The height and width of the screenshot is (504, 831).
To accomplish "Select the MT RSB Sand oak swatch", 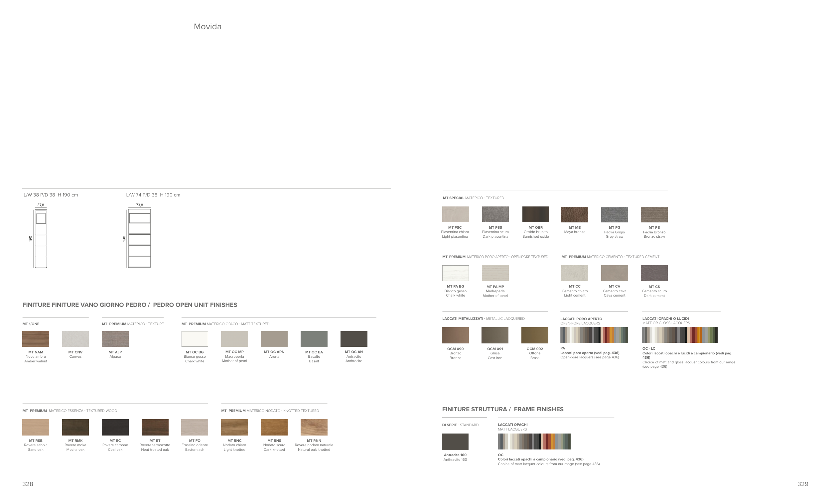I will (36, 427).
